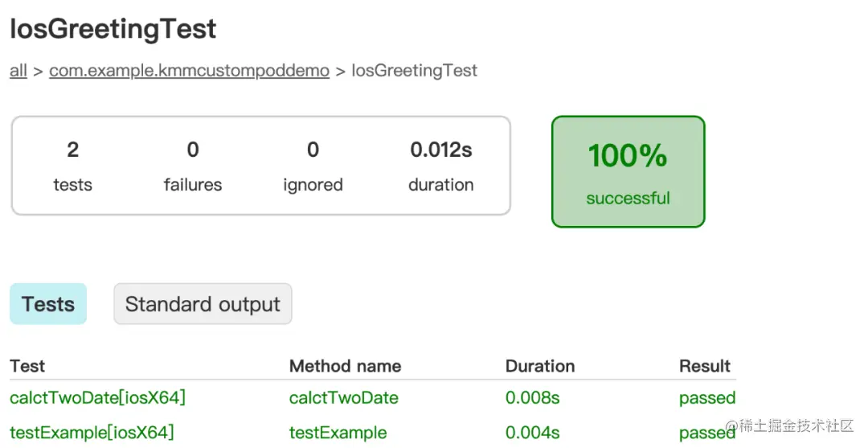This screenshot has width=868, height=448.
Task: Click the passed result for calctTwoDate
Action: 706,397
